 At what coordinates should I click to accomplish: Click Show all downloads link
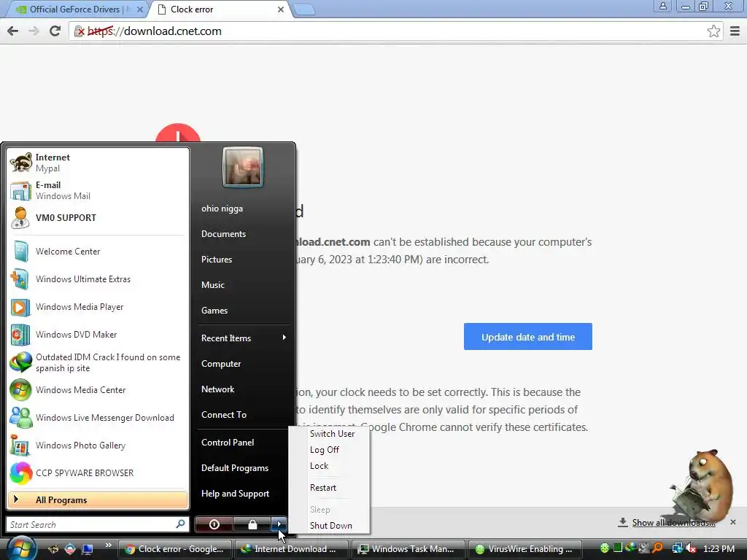click(x=673, y=523)
